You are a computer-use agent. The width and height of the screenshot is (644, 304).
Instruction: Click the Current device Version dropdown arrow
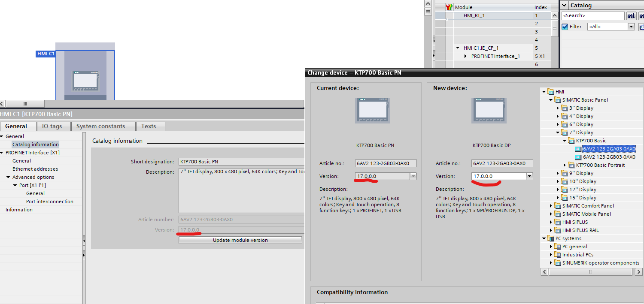click(413, 176)
